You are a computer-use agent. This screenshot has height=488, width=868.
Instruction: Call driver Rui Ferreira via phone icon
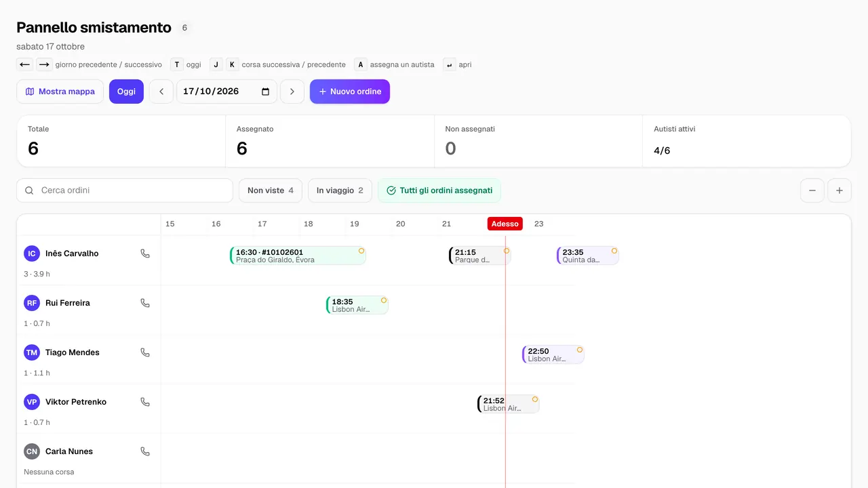tap(145, 303)
